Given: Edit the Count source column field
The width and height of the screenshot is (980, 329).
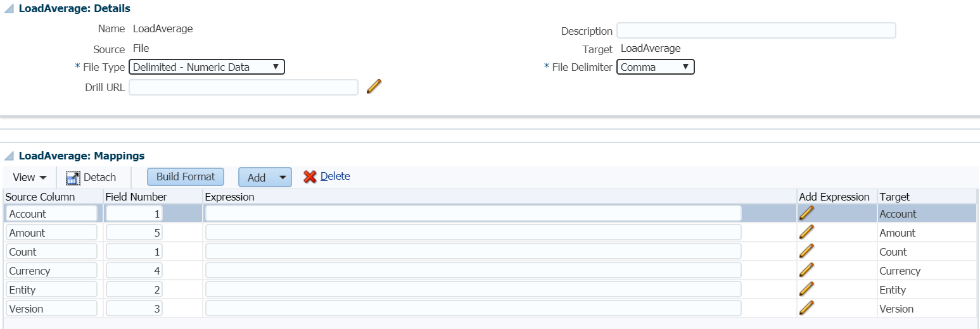Looking at the screenshot, I should point(51,252).
